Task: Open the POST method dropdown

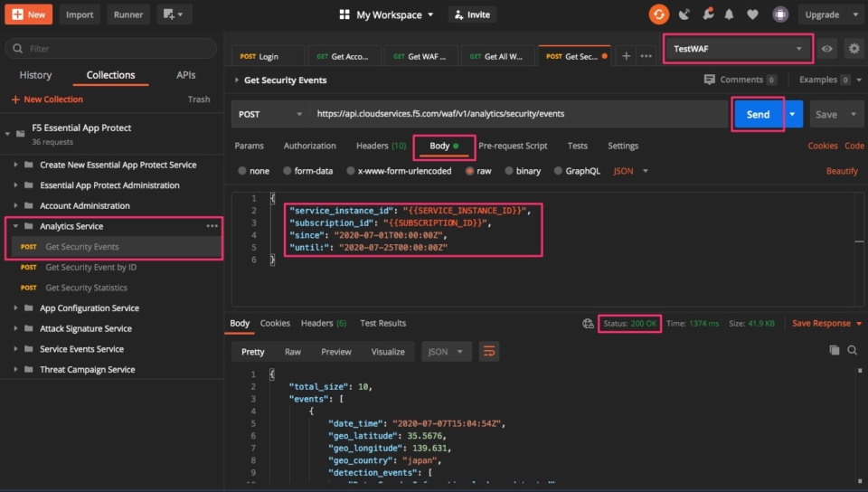Action: [x=270, y=114]
